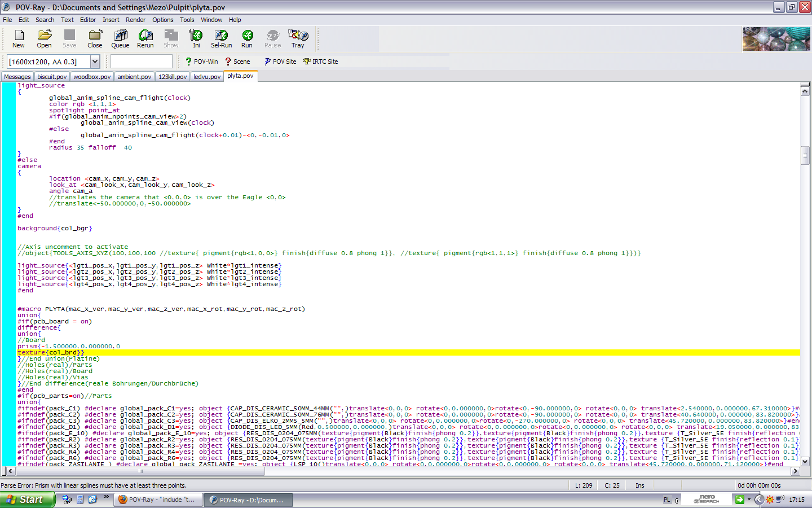Screen dimensions: 812x508
Task: Open POV-Win help link
Action: tap(202, 62)
